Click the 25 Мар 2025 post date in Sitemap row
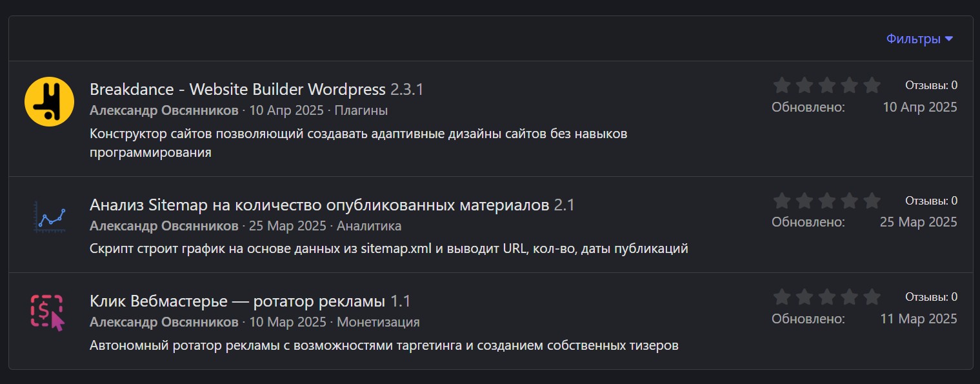The width and height of the screenshot is (980, 384). tap(288, 226)
